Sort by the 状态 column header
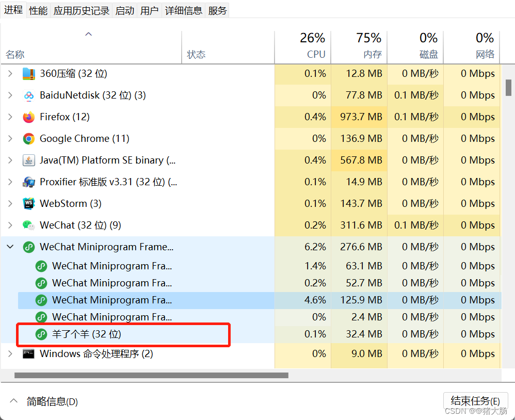The image size is (515, 420). tap(228, 47)
